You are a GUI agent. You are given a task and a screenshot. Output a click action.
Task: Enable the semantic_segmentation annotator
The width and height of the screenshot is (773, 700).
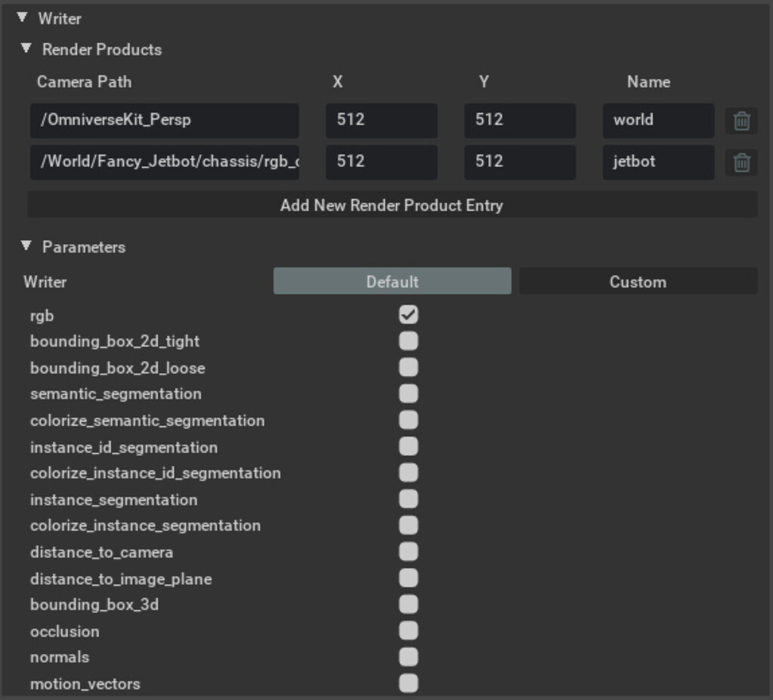408,393
